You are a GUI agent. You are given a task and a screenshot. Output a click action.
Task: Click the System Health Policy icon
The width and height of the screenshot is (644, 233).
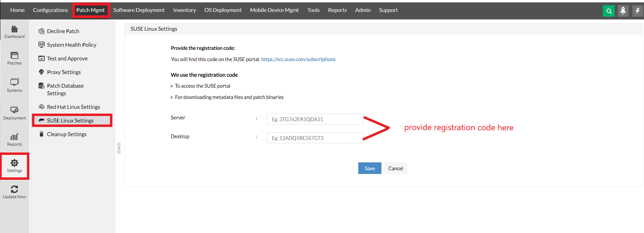[42, 45]
